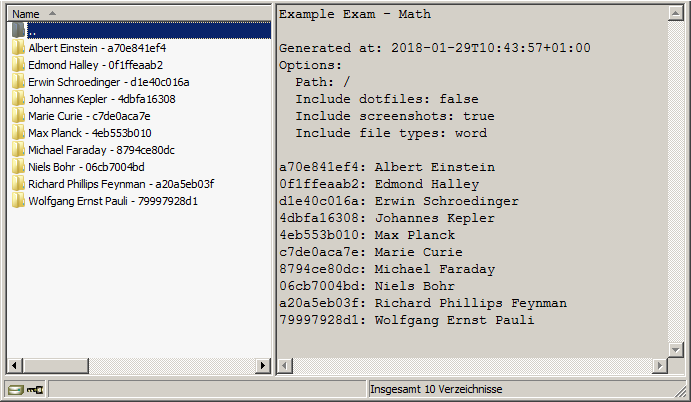Image resolution: width=691 pixels, height=402 pixels.
Task: Select 'Albert Einstein - a70e841ef4' folder name
Action: (x=97, y=48)
